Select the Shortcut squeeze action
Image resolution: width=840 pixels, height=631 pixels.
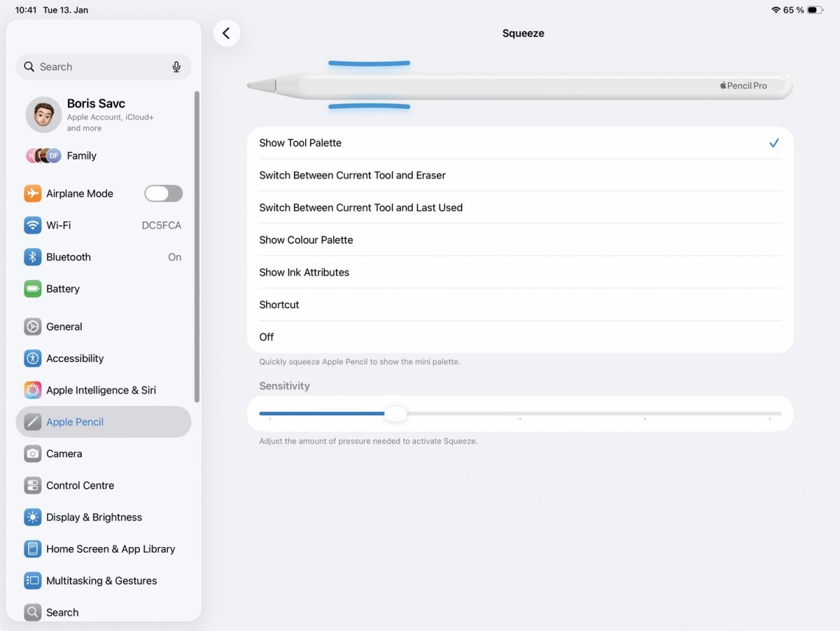coord(520,305)
